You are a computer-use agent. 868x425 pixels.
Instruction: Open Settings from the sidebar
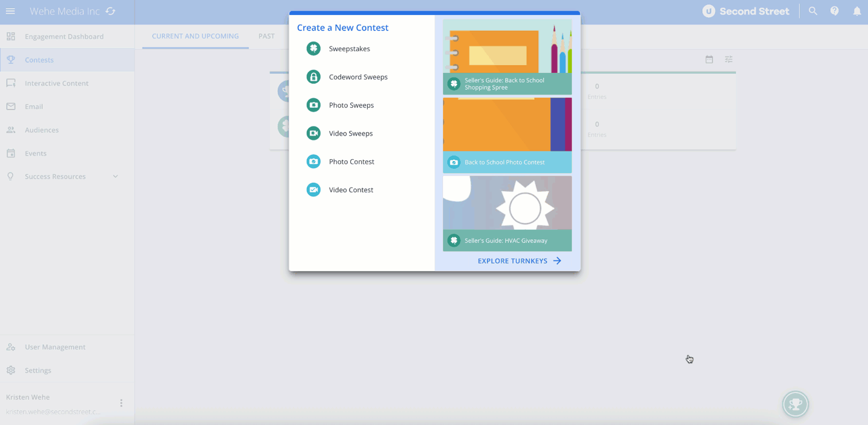tap(38, 371)
